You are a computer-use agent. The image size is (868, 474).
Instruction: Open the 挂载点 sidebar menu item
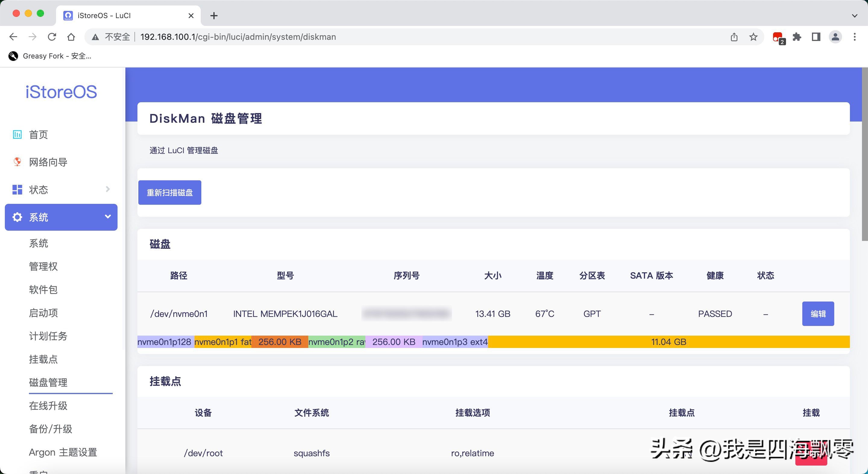43,359
